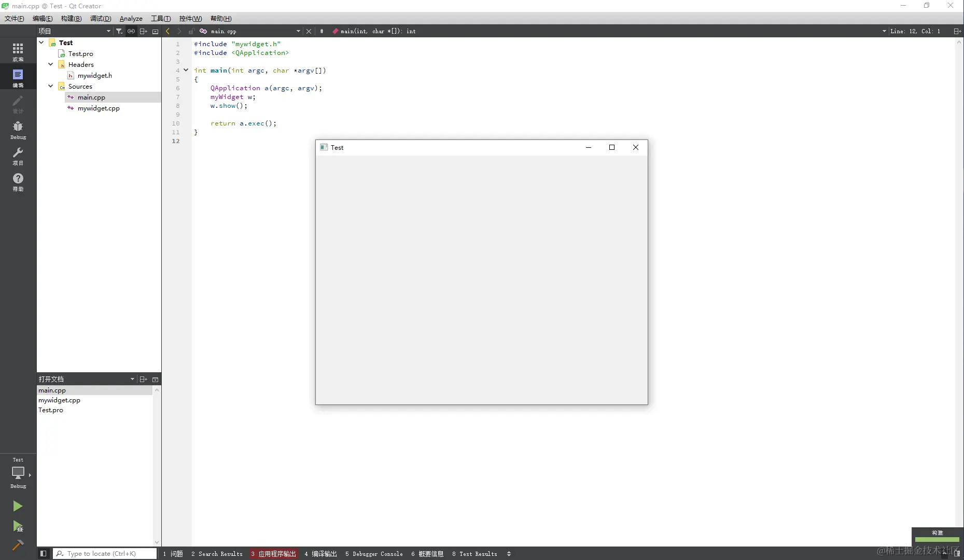The image size is (964, 560).
Task: Collapse the Test project root node
Action: [41, 43]
